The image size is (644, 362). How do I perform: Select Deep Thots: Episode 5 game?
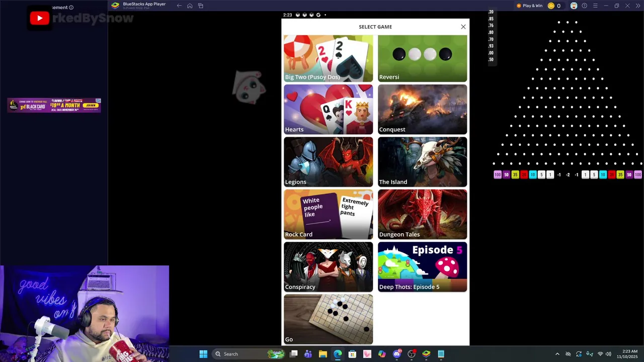pos(423,267)
